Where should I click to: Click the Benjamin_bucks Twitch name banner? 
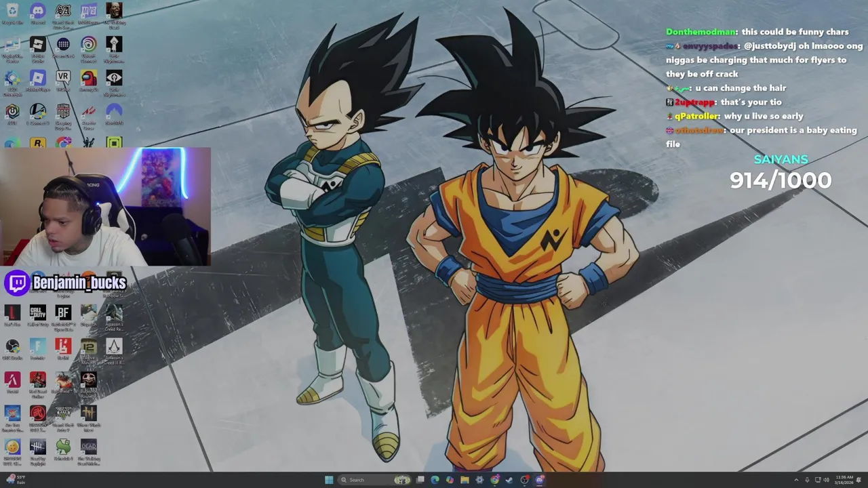[66, 283]
